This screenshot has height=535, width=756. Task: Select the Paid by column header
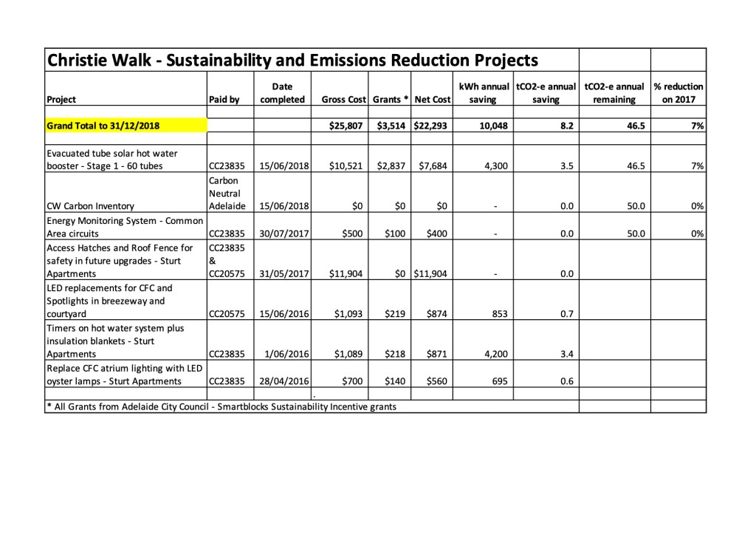[x=224, y=99]
